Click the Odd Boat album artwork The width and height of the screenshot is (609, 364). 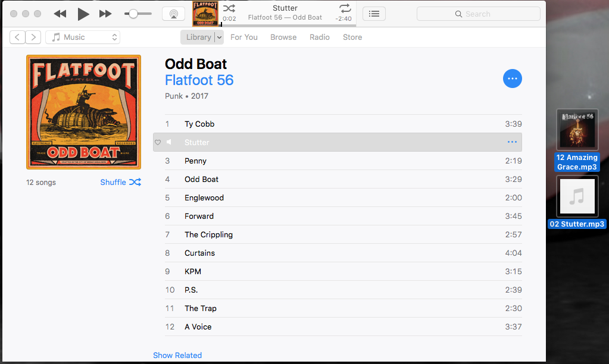click(x=83, y=112)
